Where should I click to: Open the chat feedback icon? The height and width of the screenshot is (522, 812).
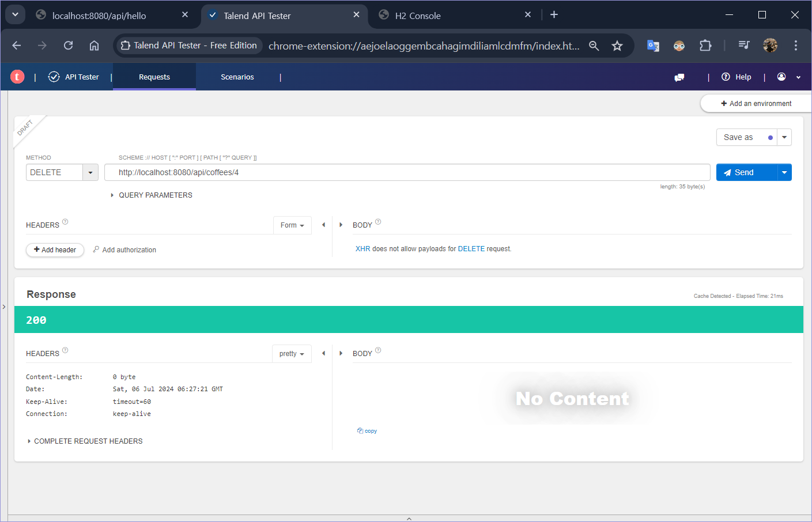coord(679,77)
